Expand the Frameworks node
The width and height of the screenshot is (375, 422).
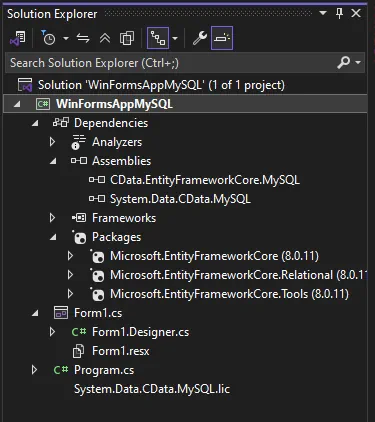52,218
